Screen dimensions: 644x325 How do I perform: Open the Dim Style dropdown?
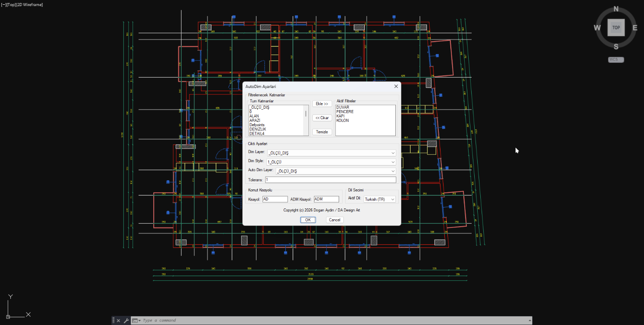click(331, 162)
